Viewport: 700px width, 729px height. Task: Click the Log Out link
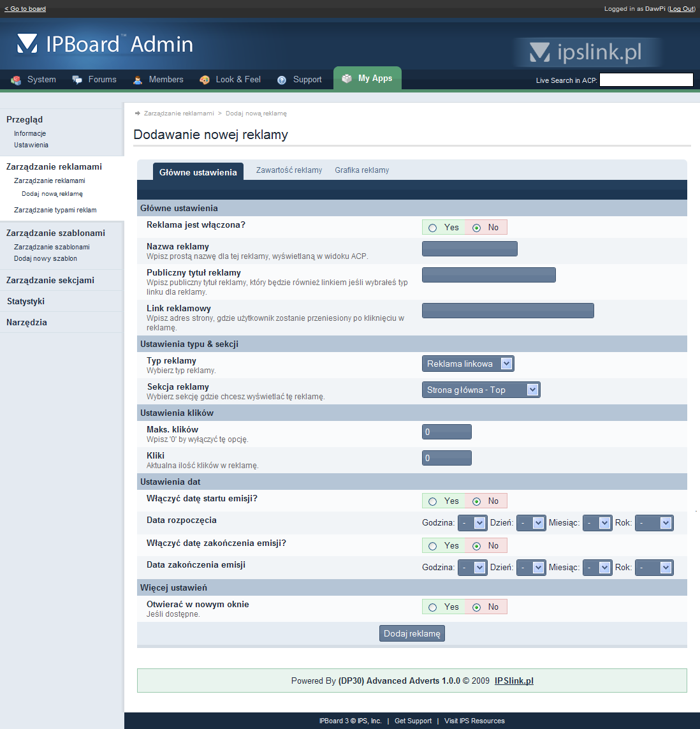click(x=681, y=9)
